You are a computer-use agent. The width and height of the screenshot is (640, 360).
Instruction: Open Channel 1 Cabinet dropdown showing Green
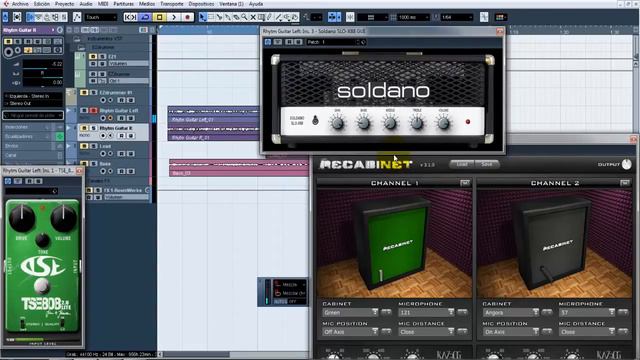coord(351,312)
